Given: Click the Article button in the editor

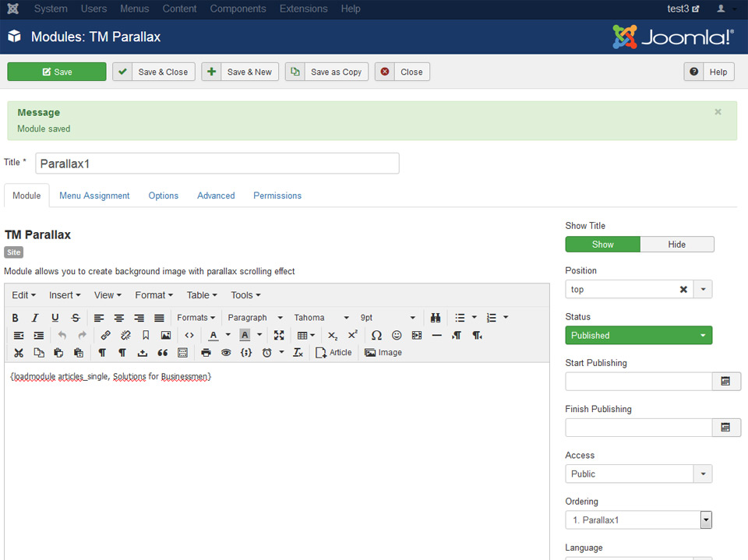Looking at the screenshot, I should click(x=334, y=353).
